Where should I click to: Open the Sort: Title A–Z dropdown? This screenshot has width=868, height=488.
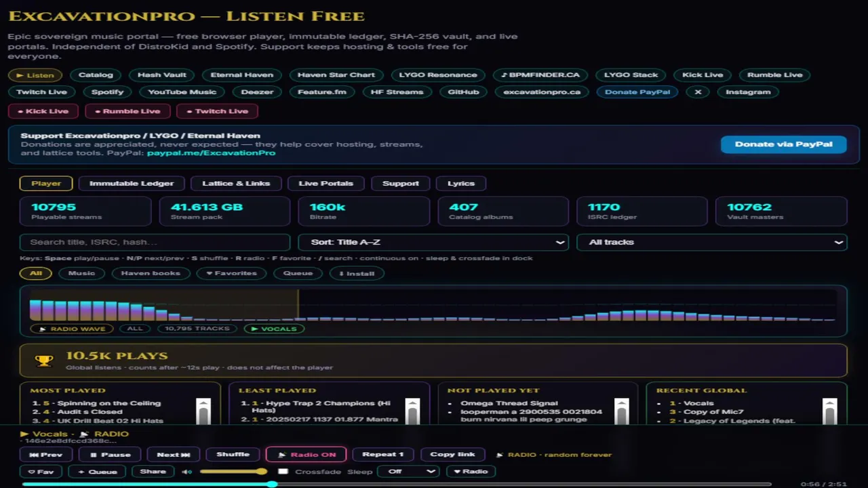[433, 242]
